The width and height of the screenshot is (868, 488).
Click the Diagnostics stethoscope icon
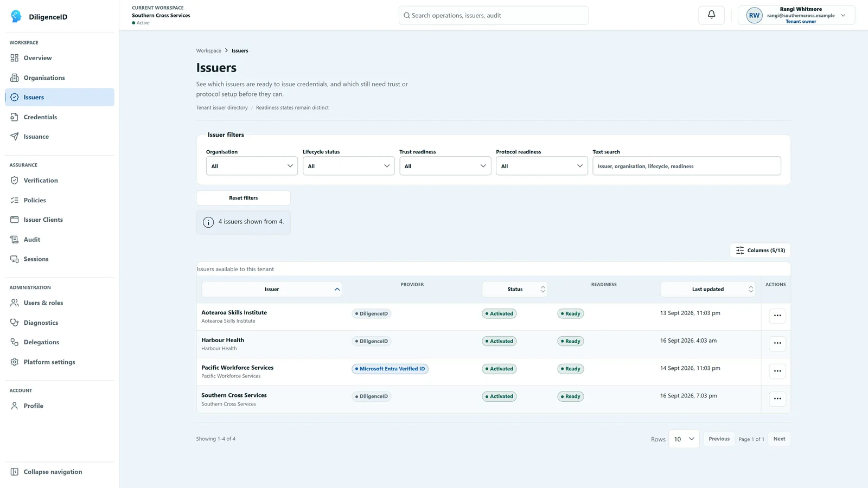coord(15,323)
